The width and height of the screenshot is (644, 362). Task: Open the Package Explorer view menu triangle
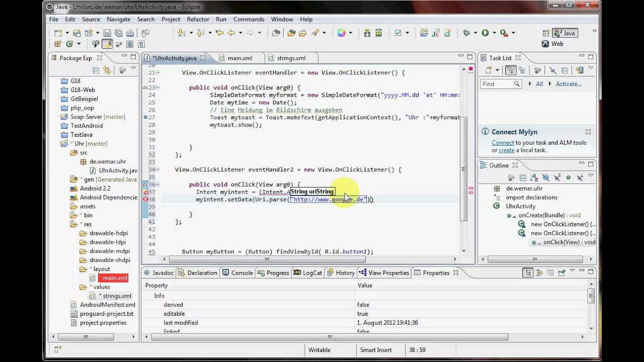(133, 68)
